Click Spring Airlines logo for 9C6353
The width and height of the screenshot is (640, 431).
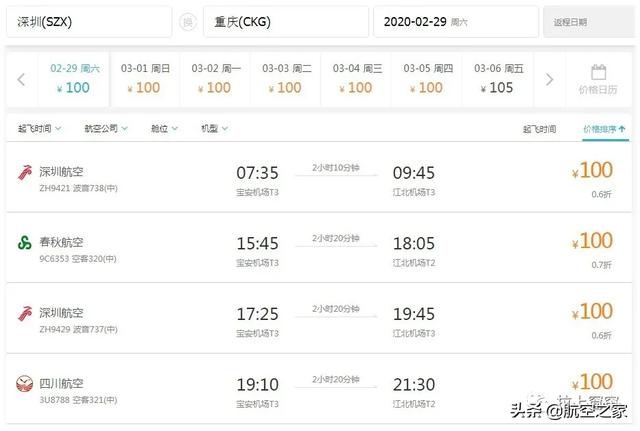pos(24,242)
